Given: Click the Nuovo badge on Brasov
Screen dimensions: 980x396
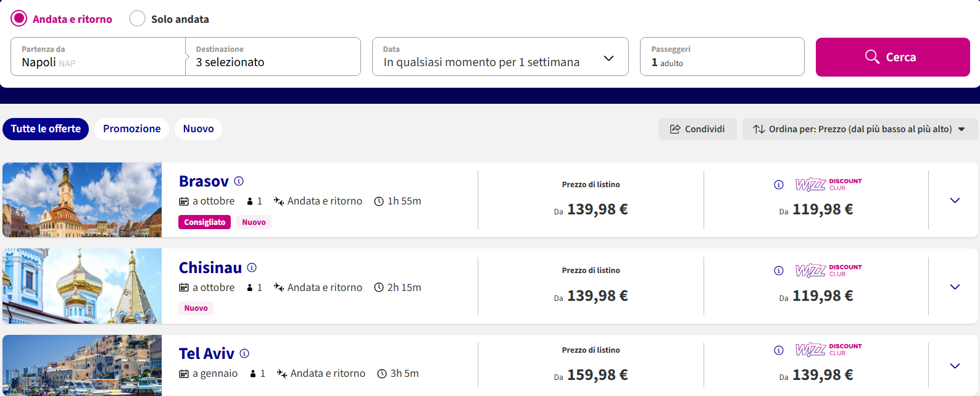Looking at the screenshot, I should pos(254,222).
